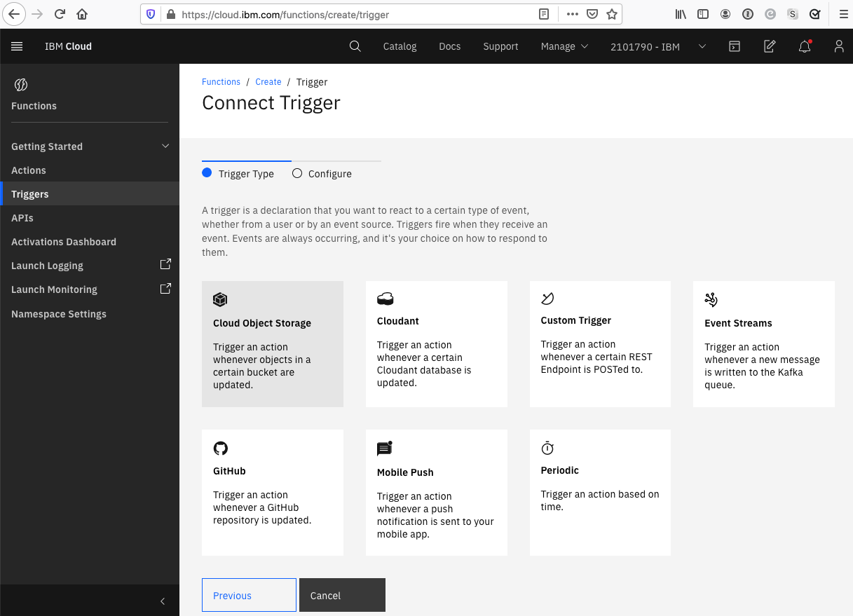Click the Event Streams icon

coord(711,300)
